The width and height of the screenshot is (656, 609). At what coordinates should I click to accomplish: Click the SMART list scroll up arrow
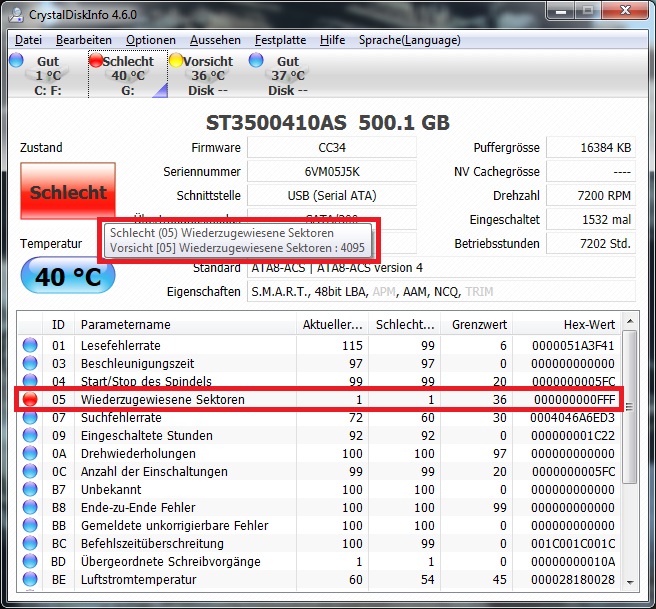(630, 322)
